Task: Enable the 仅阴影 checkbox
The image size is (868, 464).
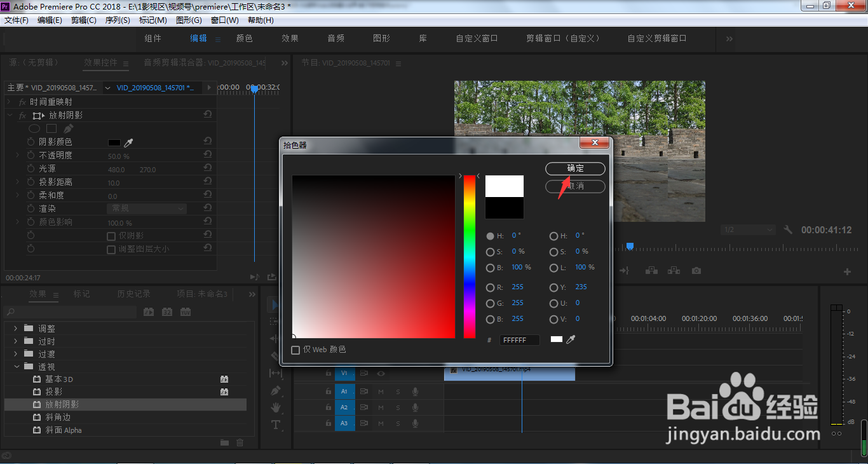Action: 111,236
